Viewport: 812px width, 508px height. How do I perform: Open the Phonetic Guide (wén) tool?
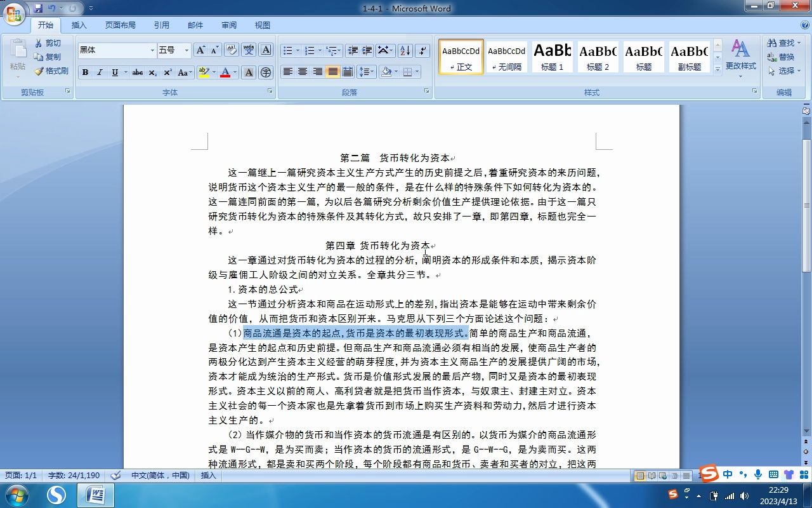pyautogui.click(x=249, y=50)
